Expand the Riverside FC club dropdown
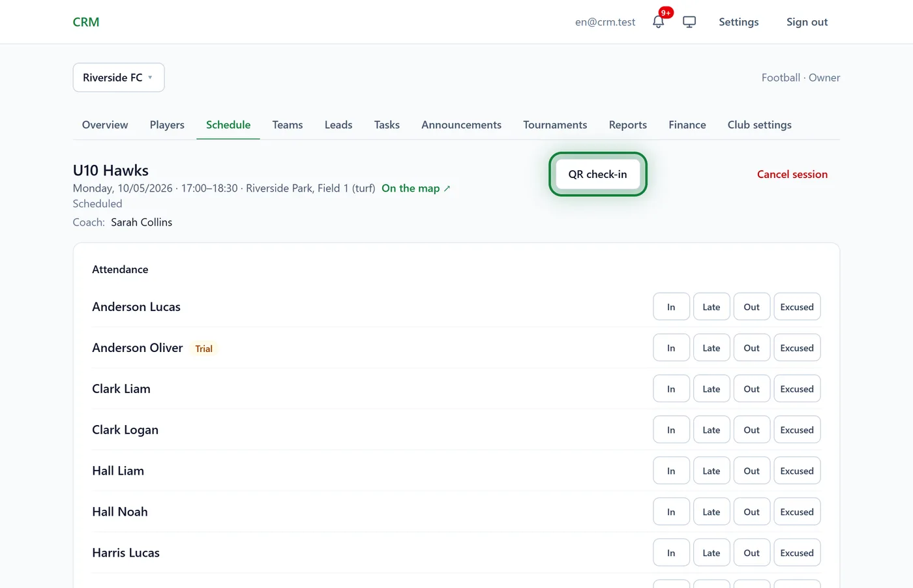Viewport: 913px width, 588px height. 119,78
